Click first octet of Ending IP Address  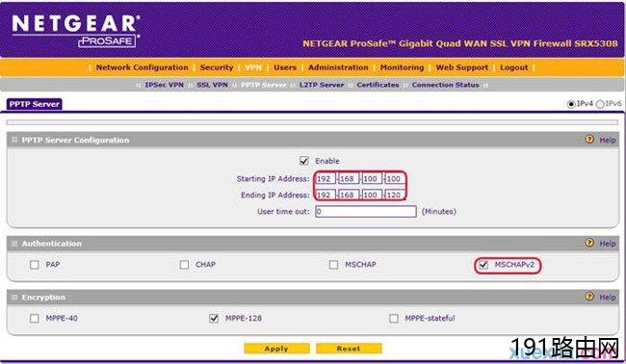coord(325,195)
